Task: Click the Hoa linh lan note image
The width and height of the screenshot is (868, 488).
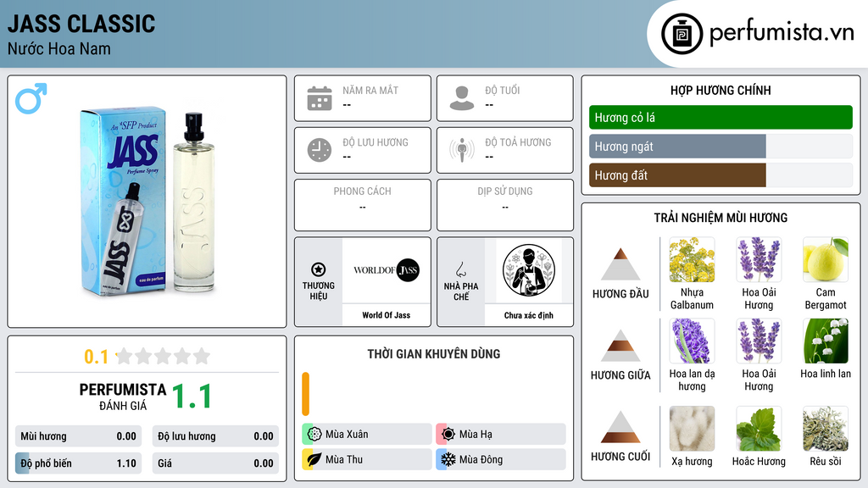Action: [x=826, y=341]
